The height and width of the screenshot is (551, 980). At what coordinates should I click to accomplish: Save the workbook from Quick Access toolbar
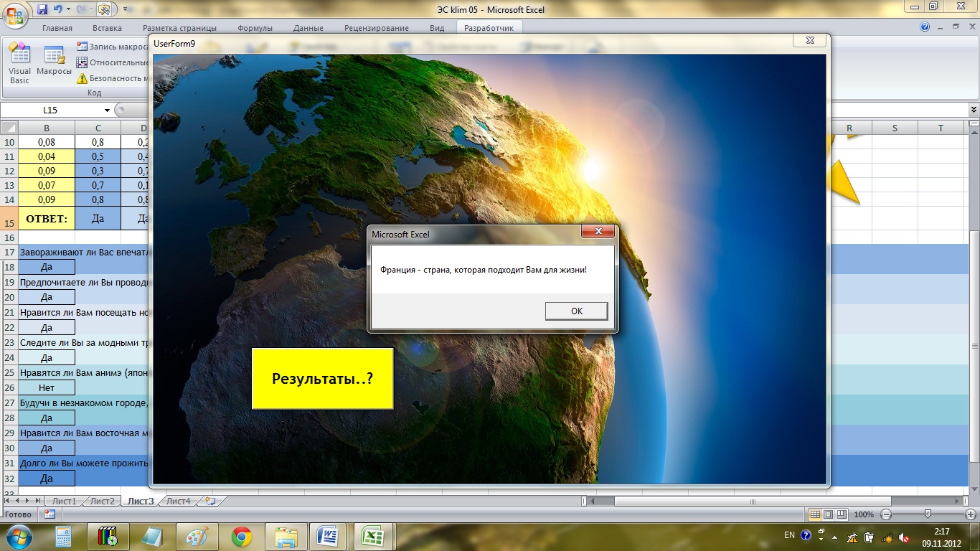pyautogui.click(x=42, y=9)
